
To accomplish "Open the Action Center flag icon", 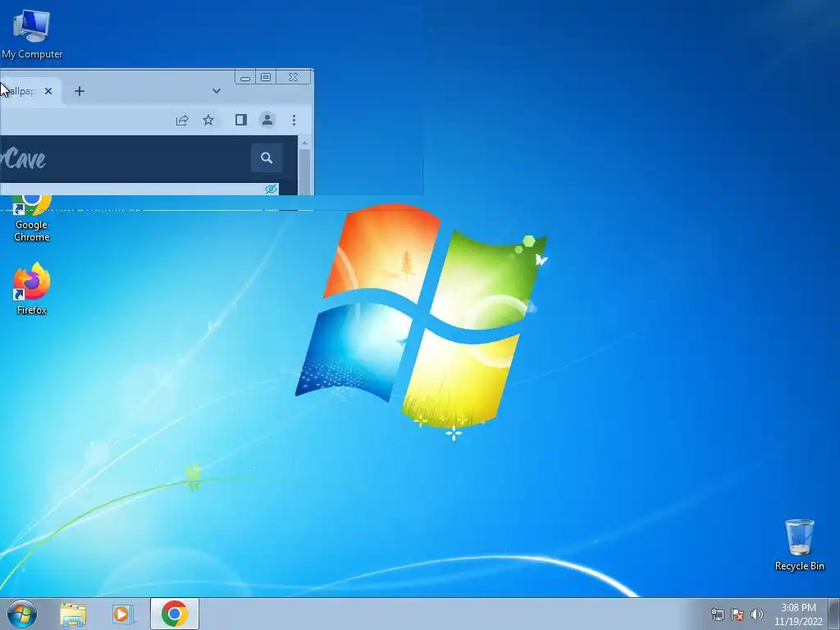I will [737, 614].
